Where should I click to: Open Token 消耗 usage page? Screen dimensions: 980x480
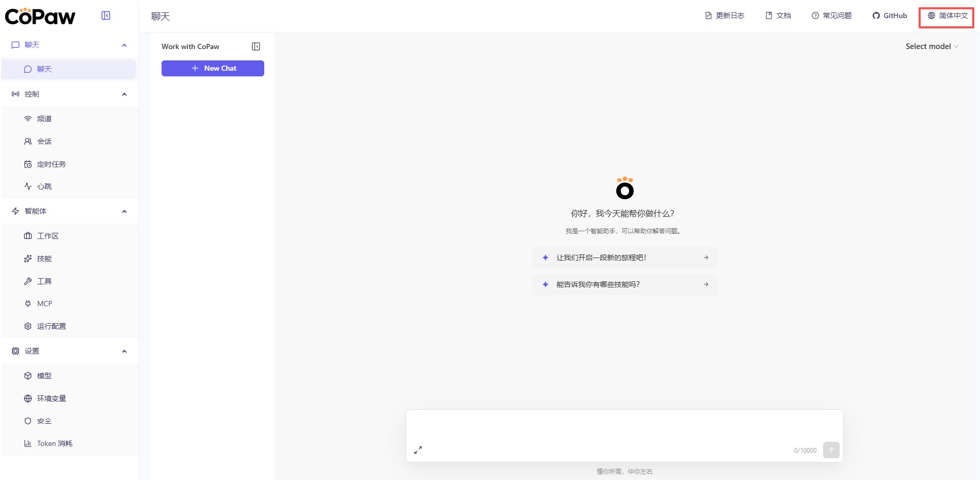[x=69, y=443]
